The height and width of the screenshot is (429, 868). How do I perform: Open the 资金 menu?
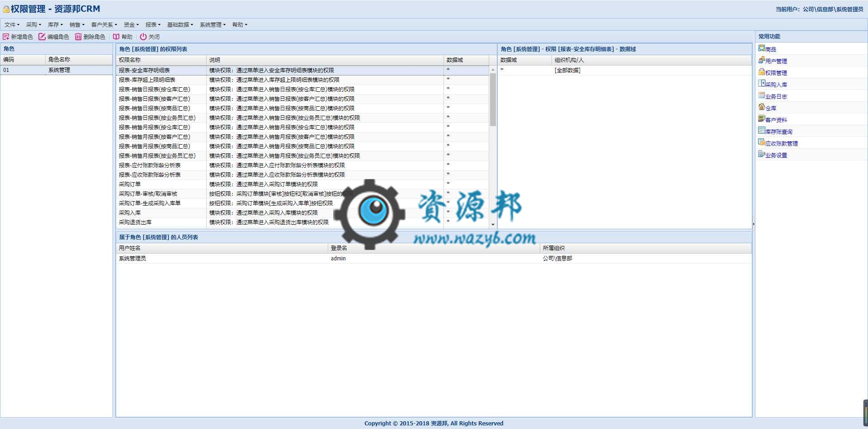click(131, 25)
